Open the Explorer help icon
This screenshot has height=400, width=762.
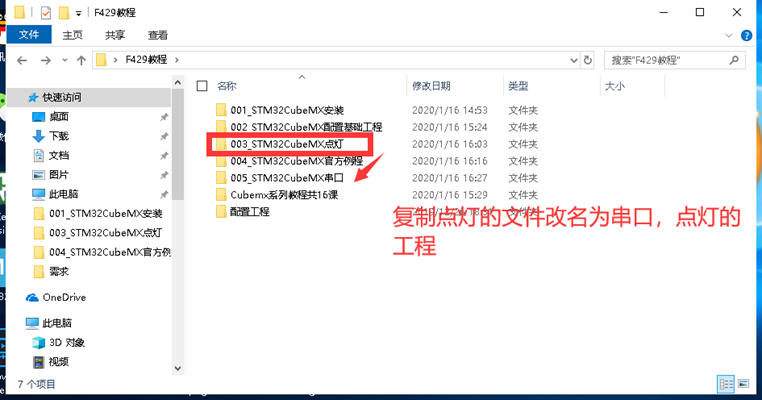(746, 35)
